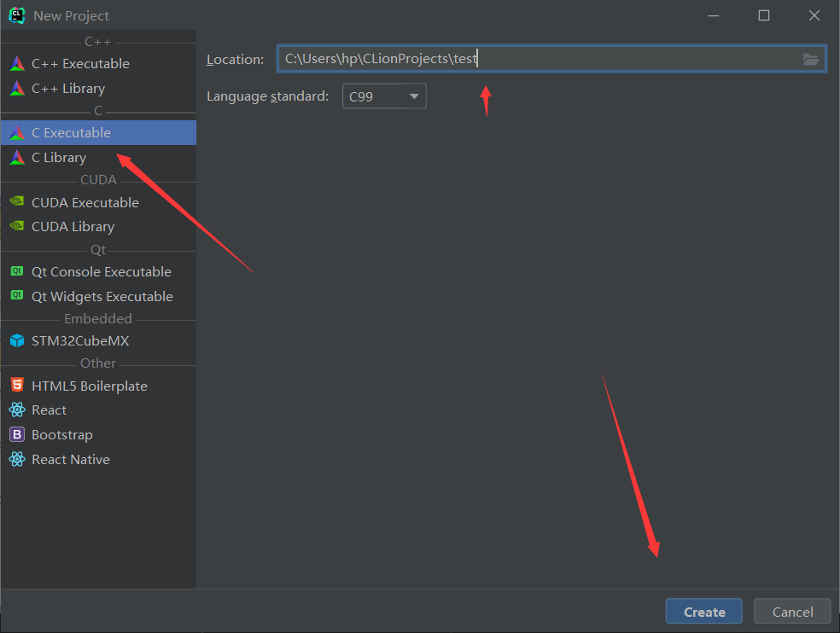The height and width of the screenshot is (633, 840).
Task: Click the C++ Executable triangle icon
Action: (x=17, y=64)
